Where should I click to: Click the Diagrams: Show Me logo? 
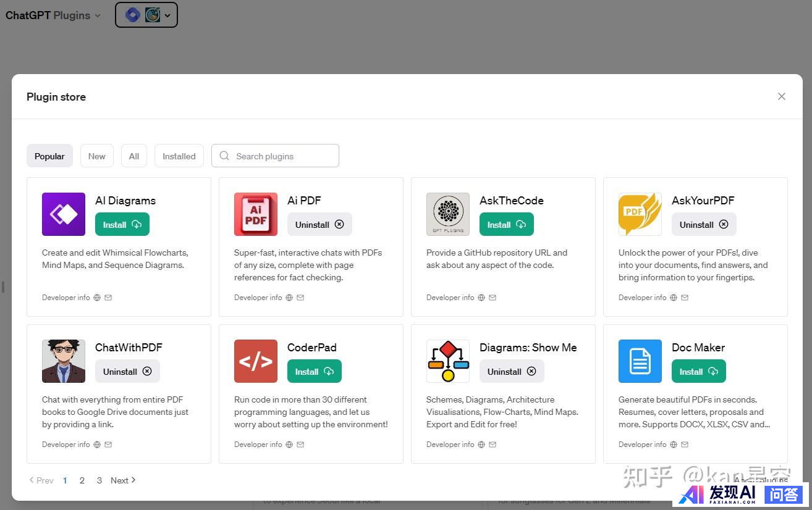(x=448, y=361)
